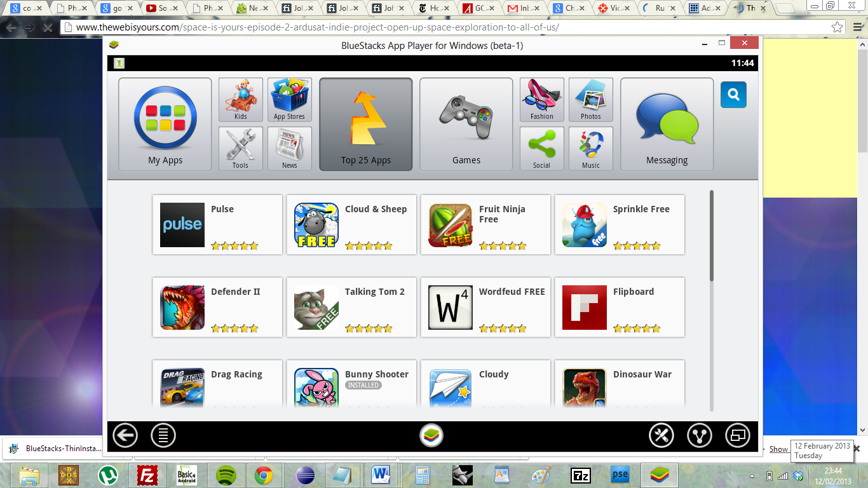868x488 pixels.
Task: Open FileZilla from the taskbar
Action: (x=147, y=475)
